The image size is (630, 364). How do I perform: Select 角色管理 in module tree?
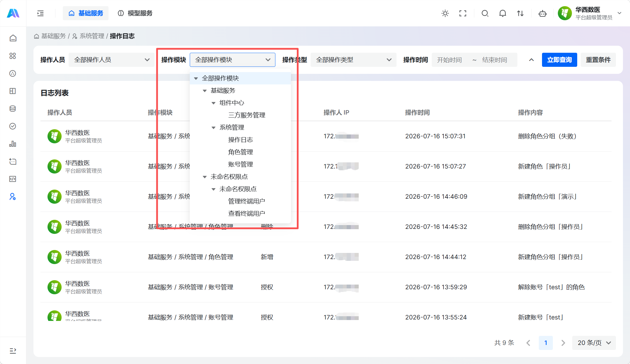click(241, 152)
